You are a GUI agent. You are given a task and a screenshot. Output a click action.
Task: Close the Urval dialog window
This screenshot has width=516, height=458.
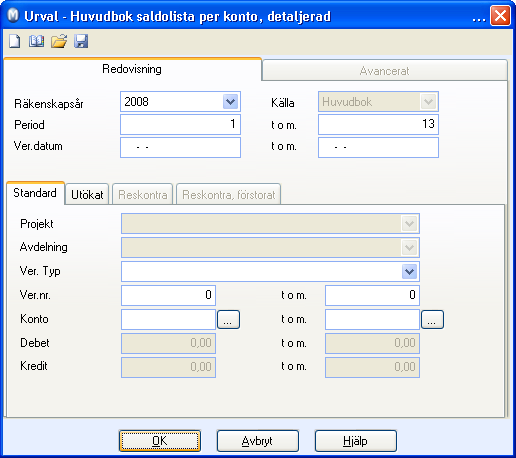pos(500,15)
